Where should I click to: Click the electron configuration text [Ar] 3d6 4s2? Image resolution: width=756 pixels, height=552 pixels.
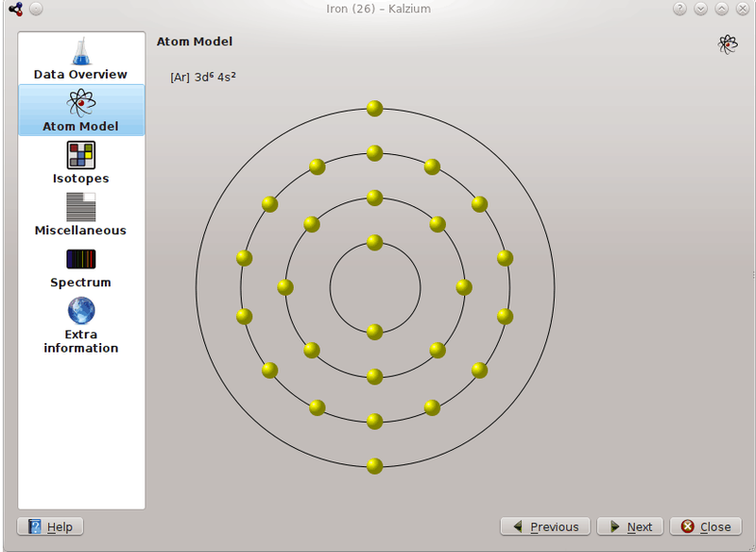pyautogui.click(x=203, y=78)
